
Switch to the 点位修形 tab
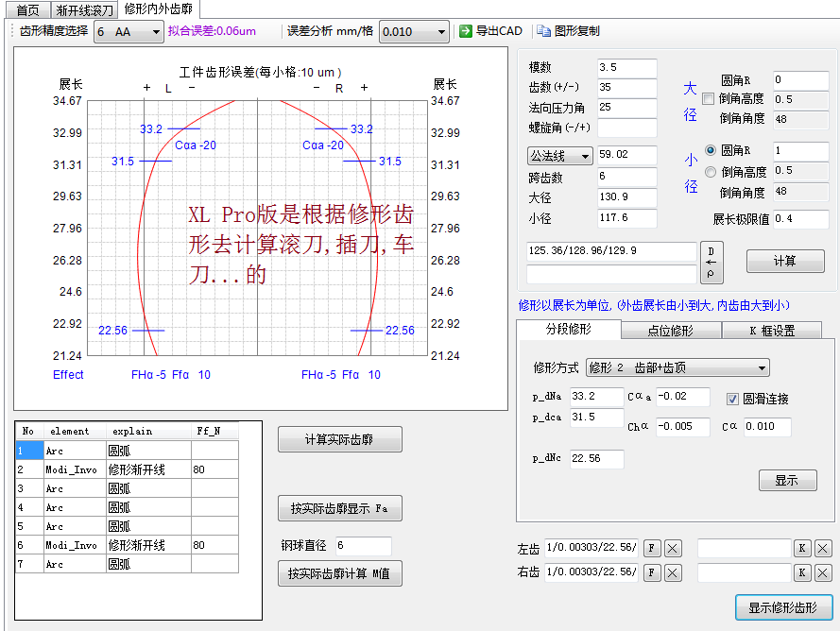tap(671, 331)
